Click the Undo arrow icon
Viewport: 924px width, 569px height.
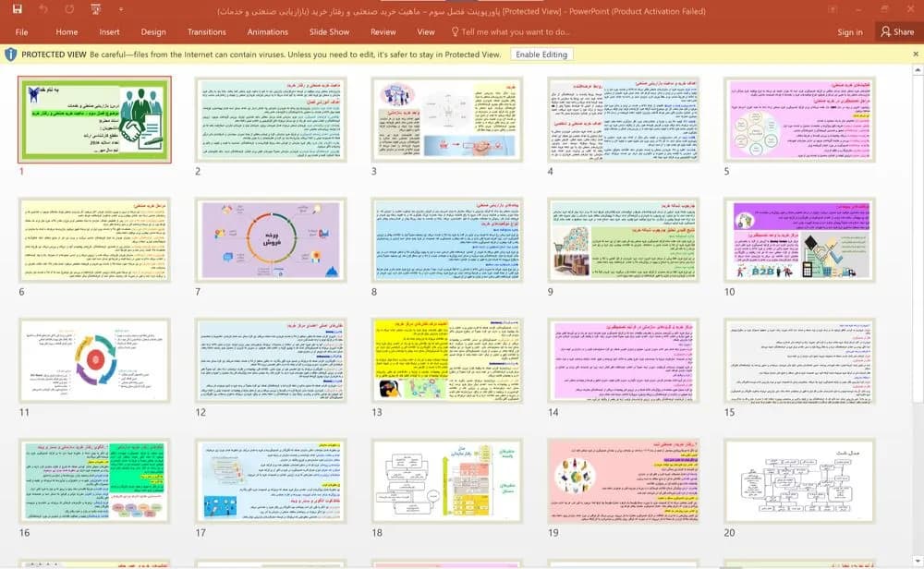click(43, 9)
